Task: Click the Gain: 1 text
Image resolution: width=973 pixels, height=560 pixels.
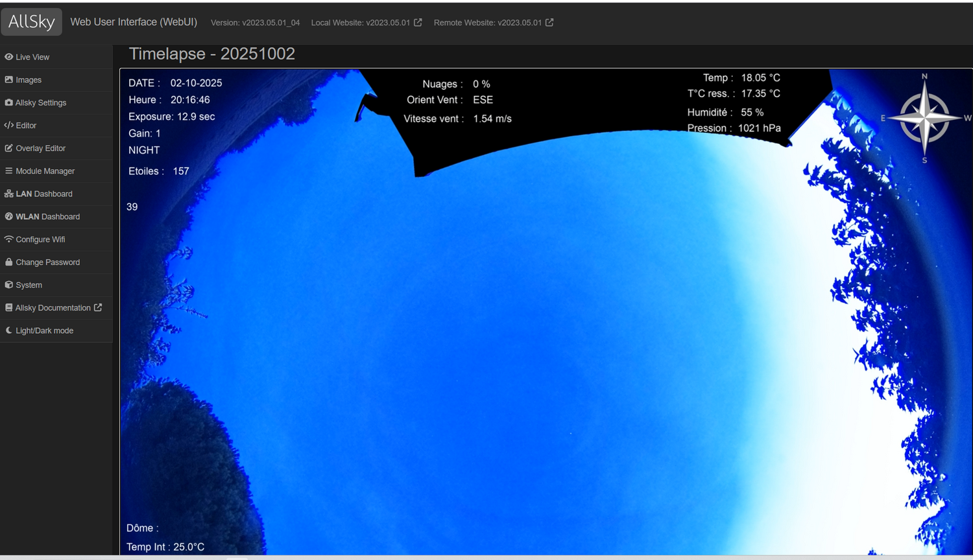Action: coord(144,134)
